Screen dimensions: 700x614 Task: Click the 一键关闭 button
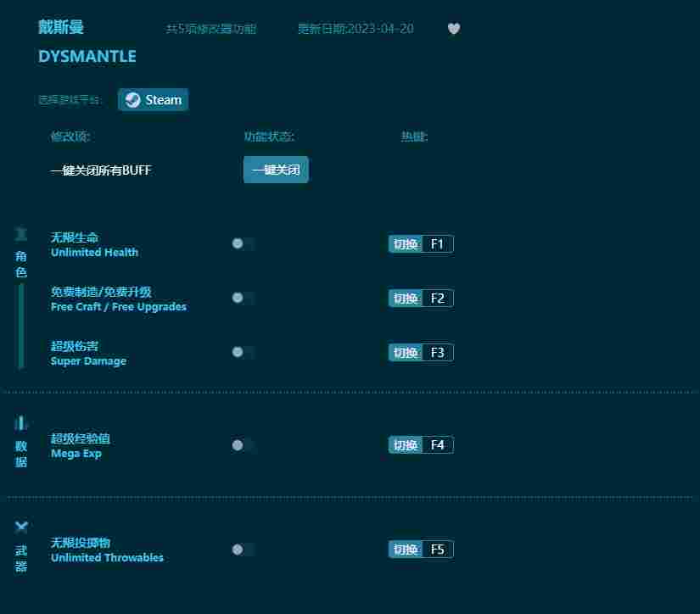click(x=276, y=170)
